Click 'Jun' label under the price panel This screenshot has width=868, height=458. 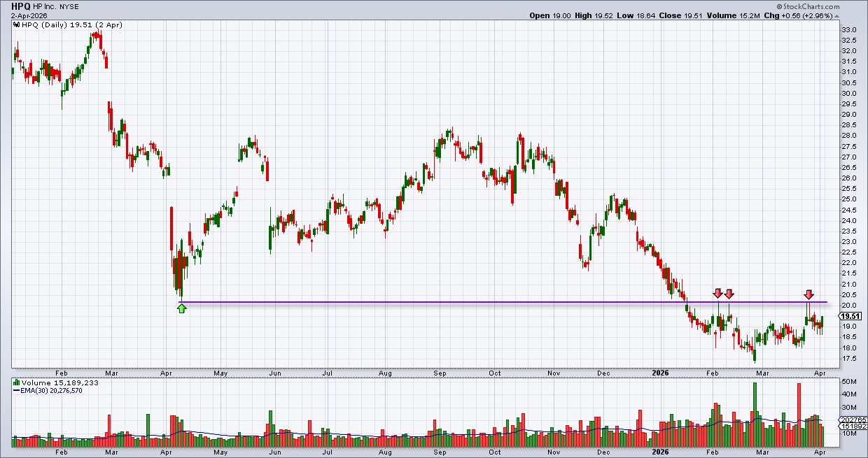(275, 373)
